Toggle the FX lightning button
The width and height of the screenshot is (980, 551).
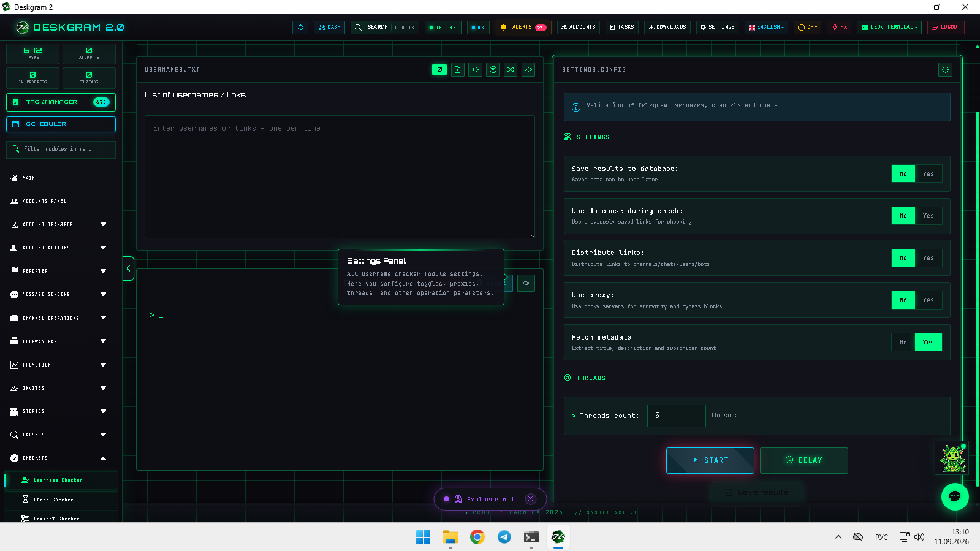(x=839, y=28)
